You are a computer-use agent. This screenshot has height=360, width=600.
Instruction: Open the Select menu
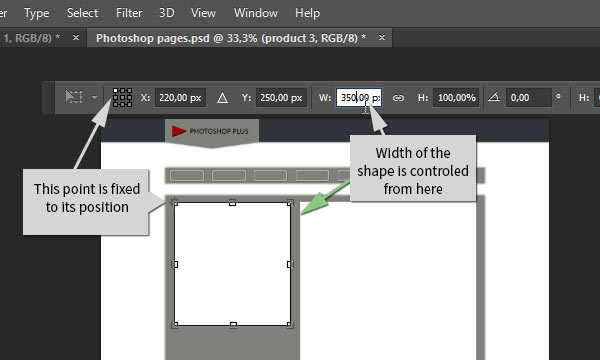pyautogui.click(x=82, y=13)
